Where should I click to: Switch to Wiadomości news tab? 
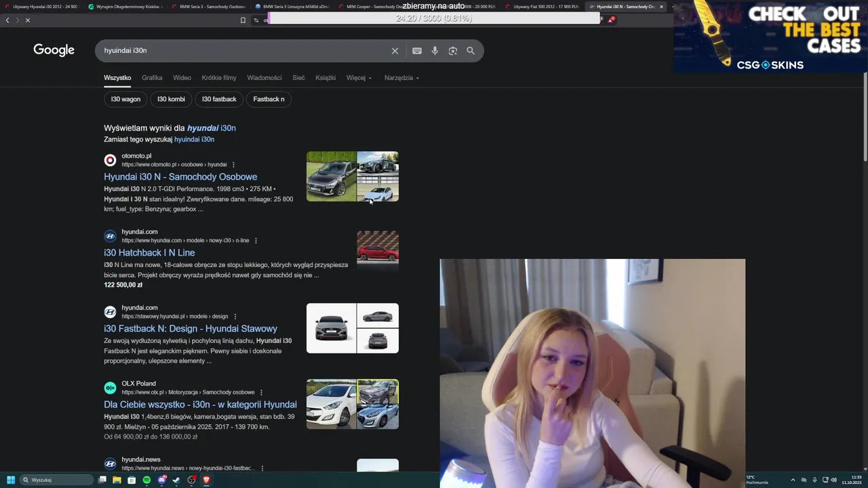tap(264, 78)
